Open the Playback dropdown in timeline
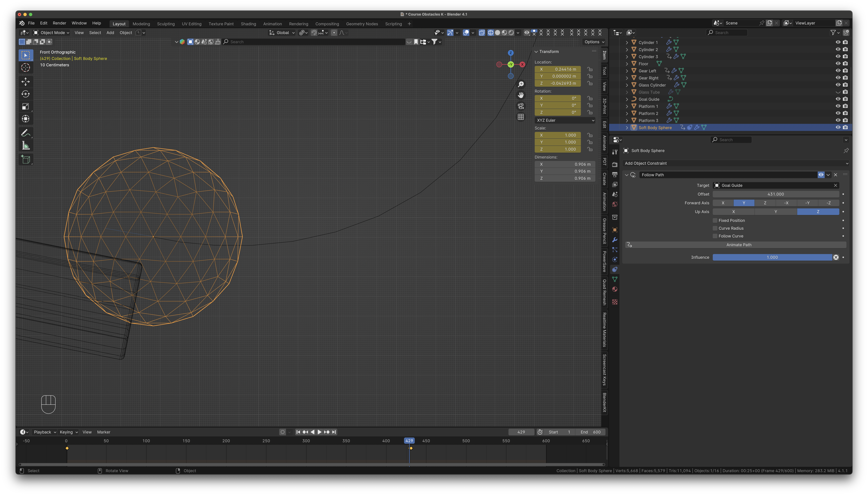This screenshot has height=495, width=868. [x=45, y=432]
